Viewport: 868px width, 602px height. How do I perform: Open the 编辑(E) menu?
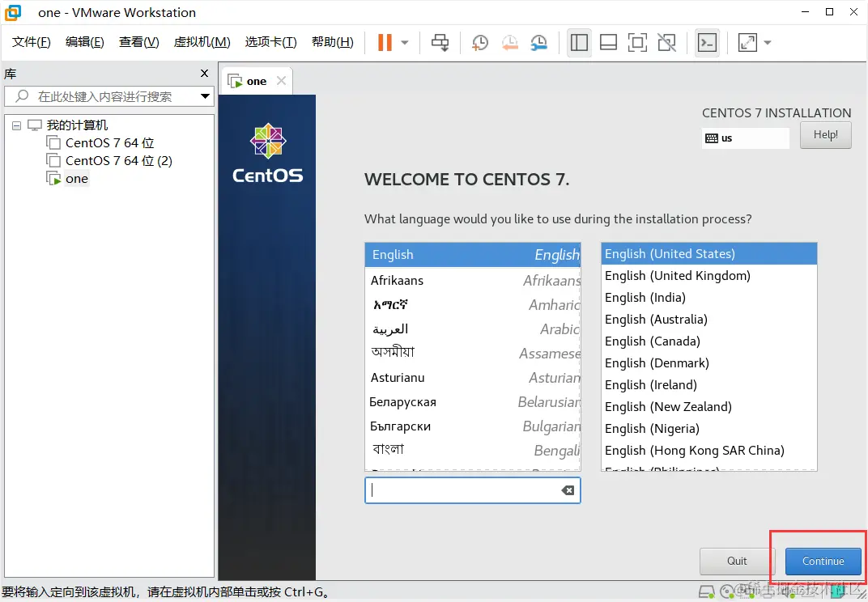[85, 42]
